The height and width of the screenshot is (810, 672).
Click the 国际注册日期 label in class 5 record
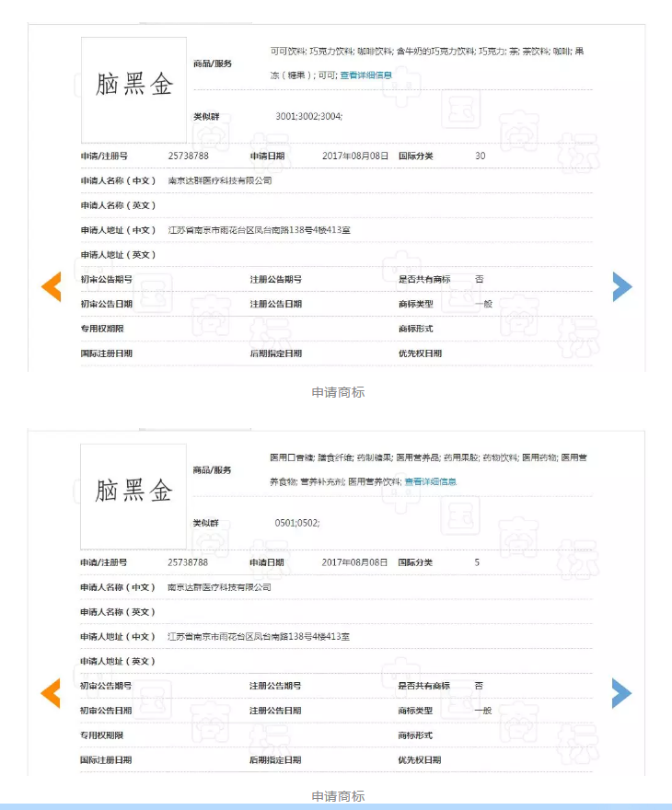(x=106, y=760)
